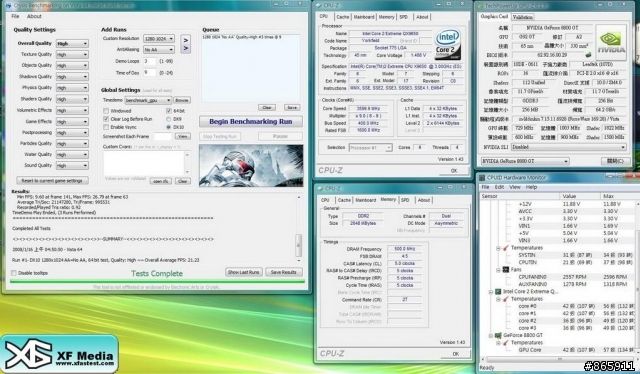The width and height of the screenshot is (640, 374).
Task: Open the View menu in Hardware Monitor
Action: (x=514, y=187)
